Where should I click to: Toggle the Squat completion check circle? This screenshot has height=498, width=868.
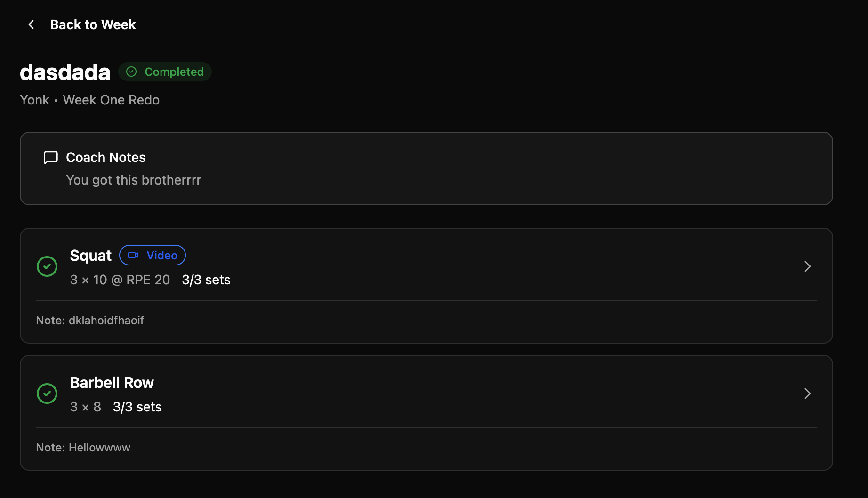point(47,266)
